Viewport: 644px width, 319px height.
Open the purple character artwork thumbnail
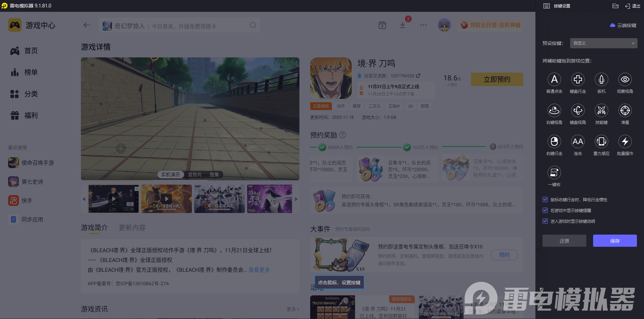(x=269, y=199)
